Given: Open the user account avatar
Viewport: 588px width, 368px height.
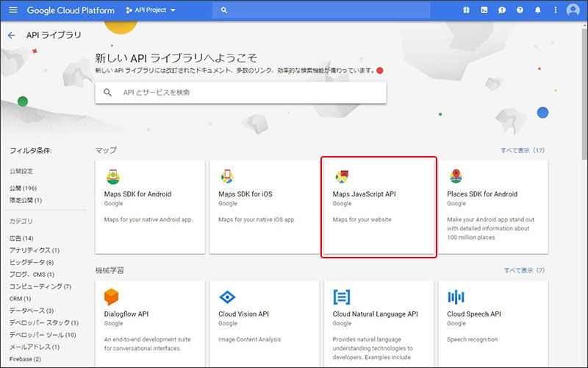Looking at the screenshot, I should click(x=573, y=10).
